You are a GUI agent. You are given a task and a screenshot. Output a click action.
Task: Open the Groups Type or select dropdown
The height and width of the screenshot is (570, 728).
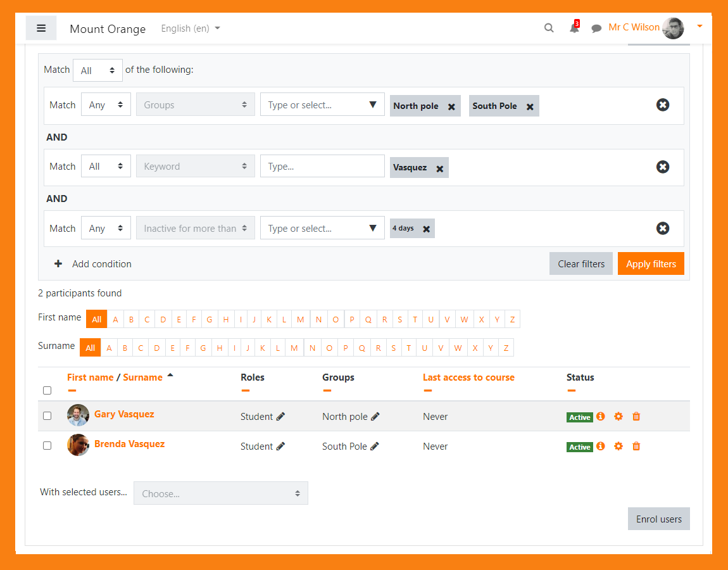(322, 104)
